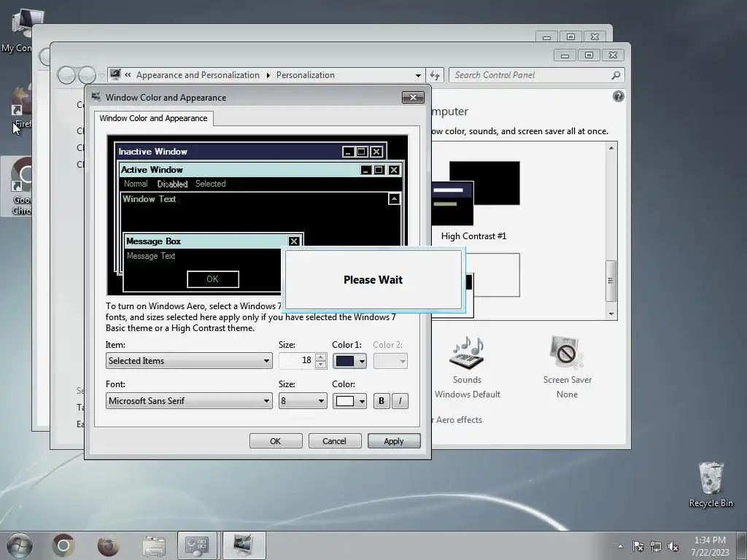Click the Show desktop strip
Screen dimensions: 747x560
click(x=741, y=545)
